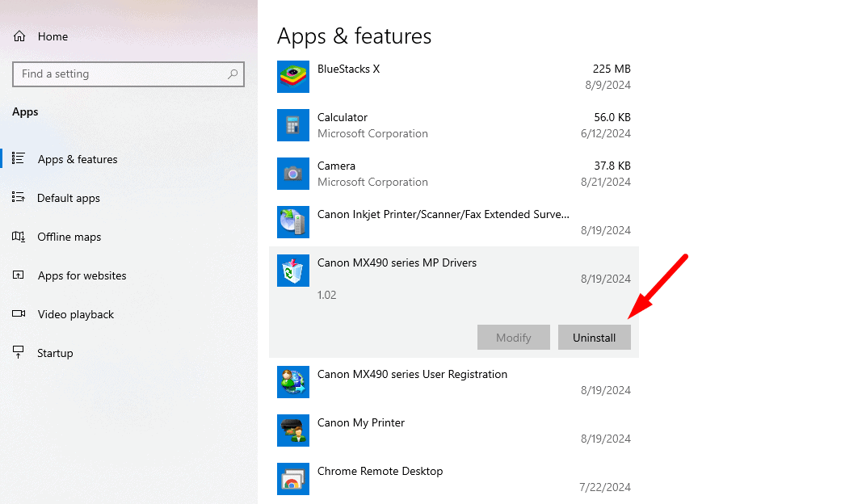
Task: Click the Video playback camera icon
Action: (19, 313)
